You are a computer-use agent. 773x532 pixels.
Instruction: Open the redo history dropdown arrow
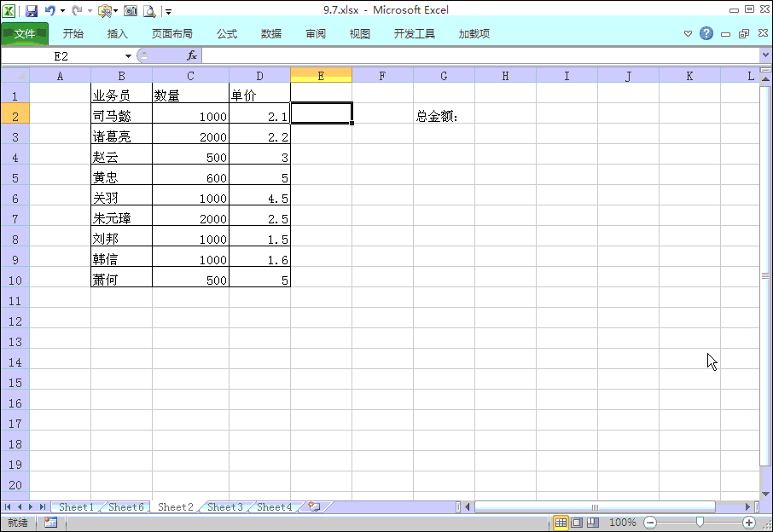[90, 11]
